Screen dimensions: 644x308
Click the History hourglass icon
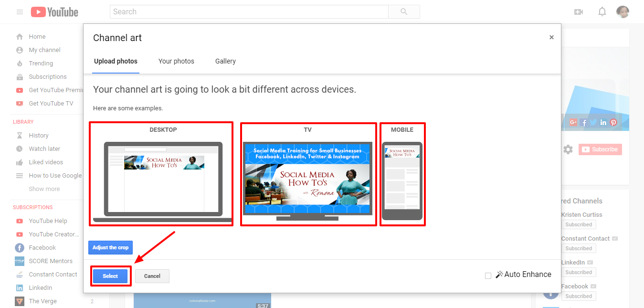coord(20,136)
